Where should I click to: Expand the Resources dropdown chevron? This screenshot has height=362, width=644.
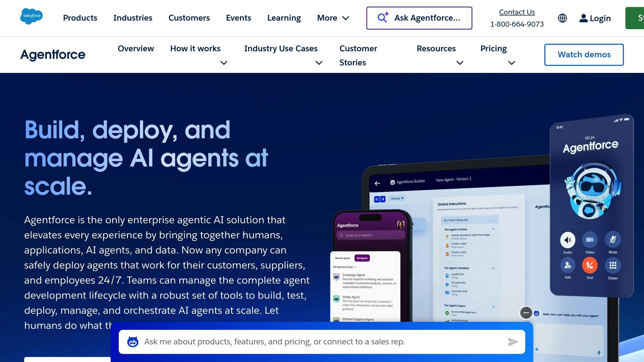(x=460, y=63)
